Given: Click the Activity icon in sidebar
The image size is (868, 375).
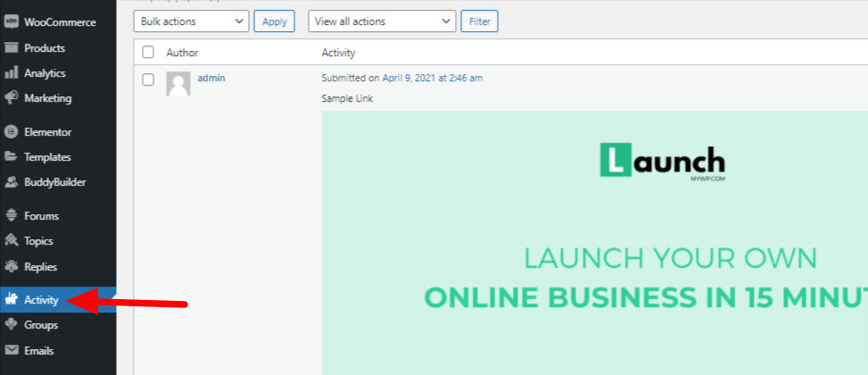Looking at the screenshot, I should [11, 300].
